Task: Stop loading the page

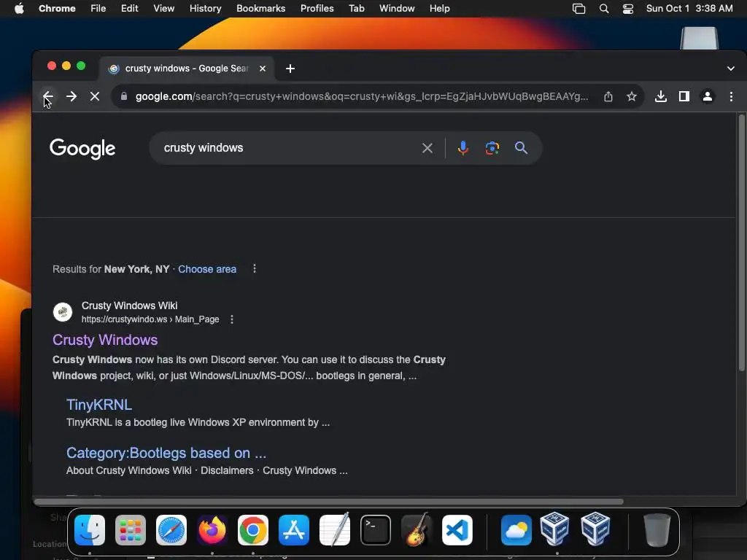Action: (95, 97)
